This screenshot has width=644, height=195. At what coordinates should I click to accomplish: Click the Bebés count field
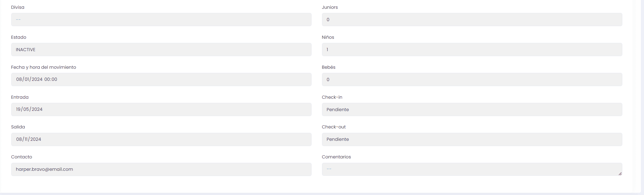[472, 79]
